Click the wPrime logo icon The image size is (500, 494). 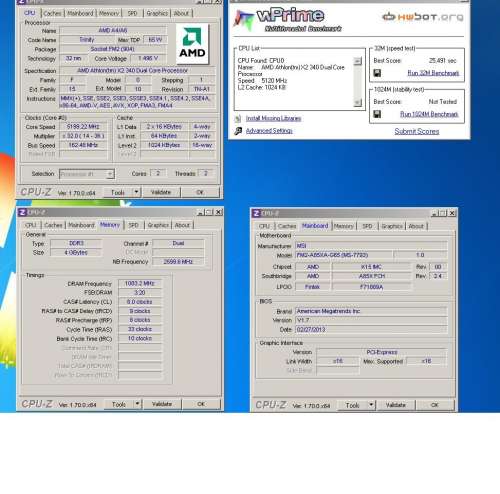(x=244, y=20)
